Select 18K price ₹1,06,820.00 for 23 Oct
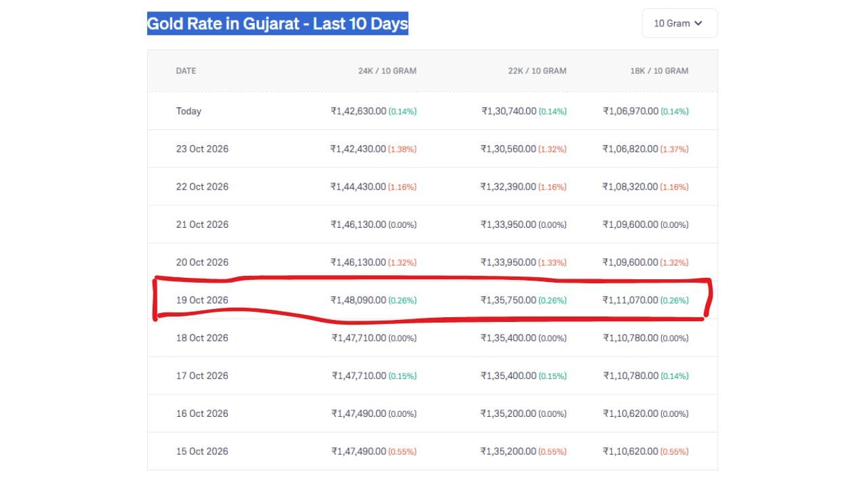Image resolution: width=868 pixels, height=488 pixels. (631, 149)
